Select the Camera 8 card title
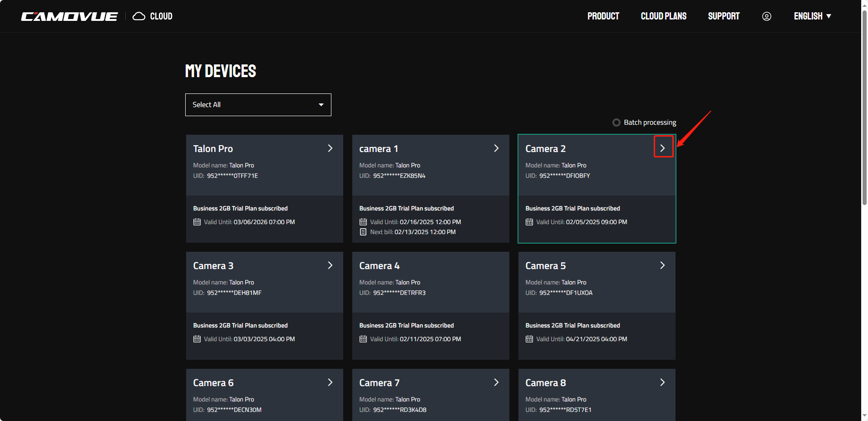868x421 pixels. point(546,383)
